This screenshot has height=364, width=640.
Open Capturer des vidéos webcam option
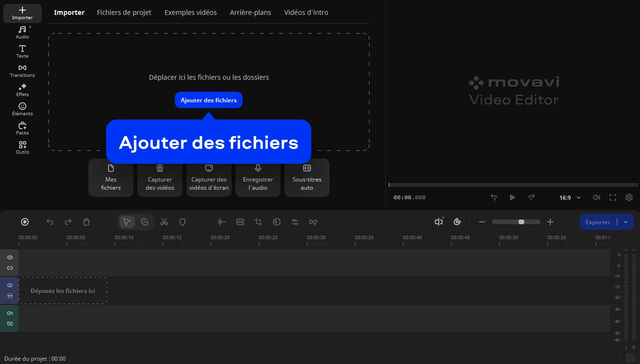point(160,178)
